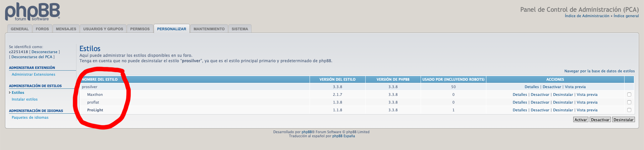Viewport: 644px width, 150px height.
Task: Check the ProLight style checkbox
Action: (x=629, y=110)
